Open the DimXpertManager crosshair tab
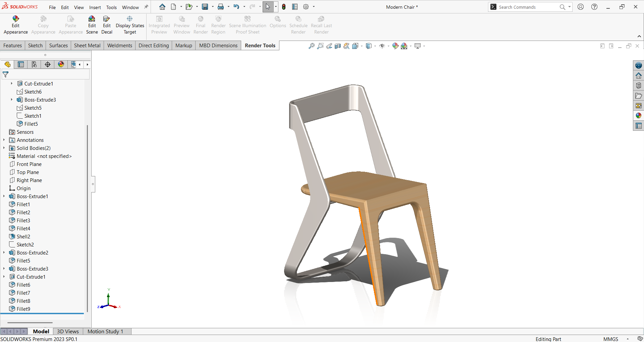This screenshot has width=644, height=342. (48, 64)
